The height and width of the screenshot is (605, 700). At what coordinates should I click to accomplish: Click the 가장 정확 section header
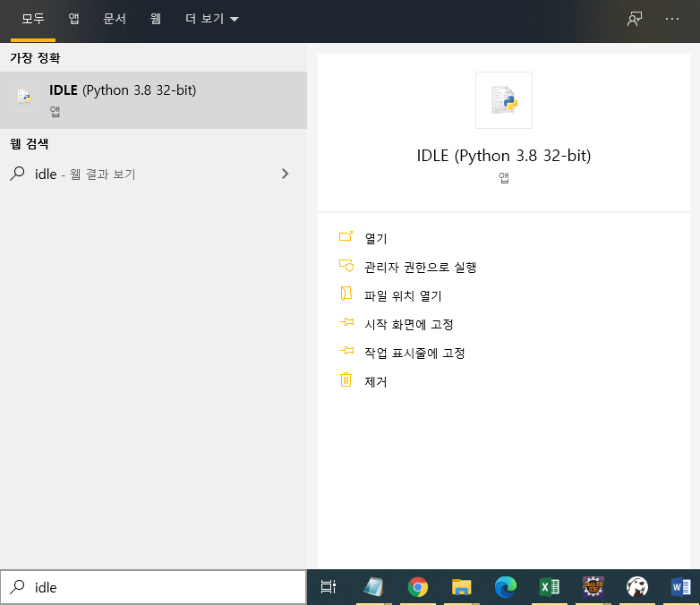point(35,57)
